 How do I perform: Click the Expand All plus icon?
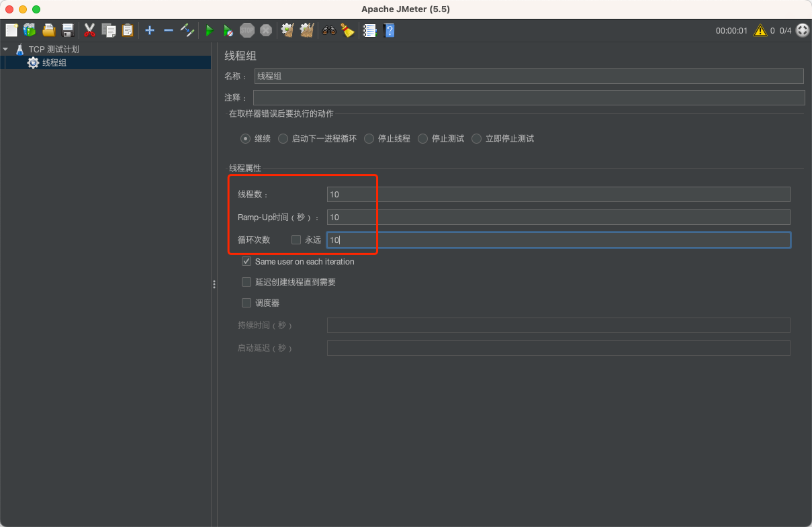[149, 30]
